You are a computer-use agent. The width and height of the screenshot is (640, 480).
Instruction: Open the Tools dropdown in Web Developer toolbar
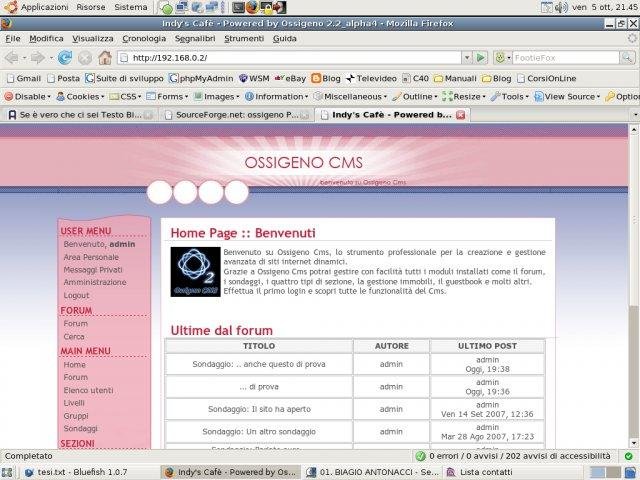[510, 97]
